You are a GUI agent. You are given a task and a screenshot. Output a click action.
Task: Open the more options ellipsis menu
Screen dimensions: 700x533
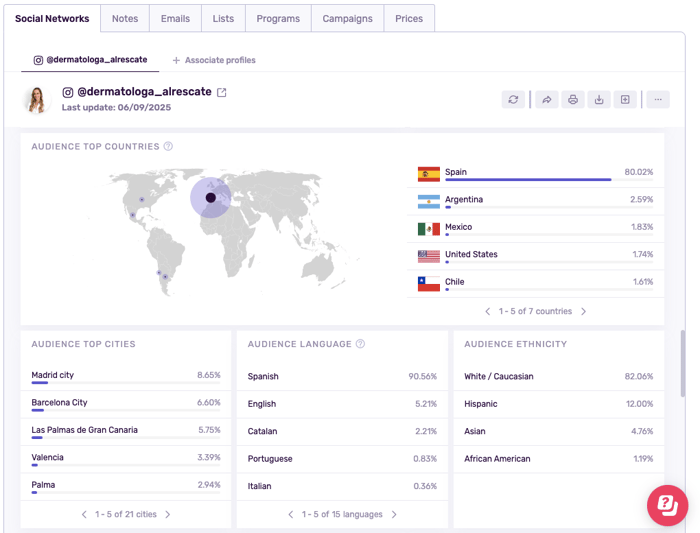pos(657,100)
